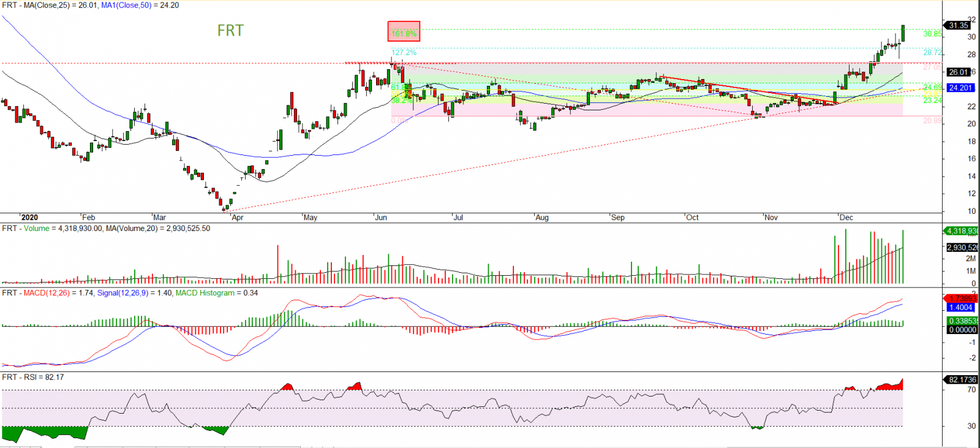Click the 24.69 Fibonacci price label
The width and height of the screenshot is (980, 448).
(933, 88)
